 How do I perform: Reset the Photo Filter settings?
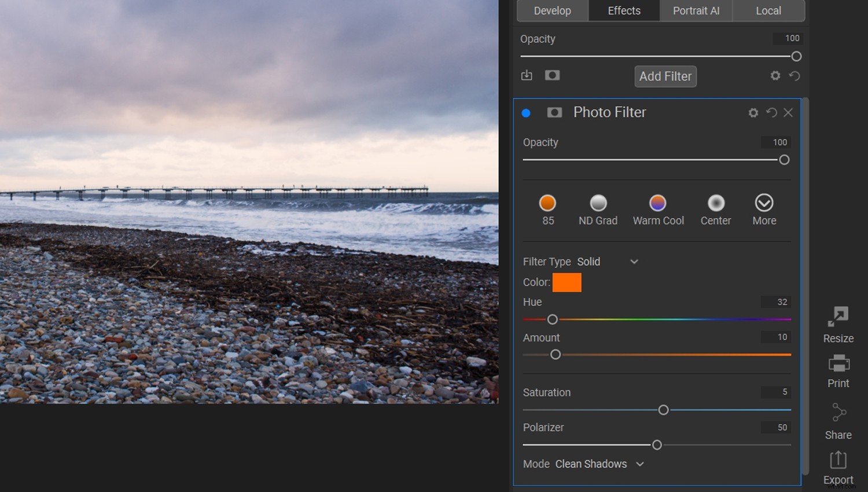771,112
